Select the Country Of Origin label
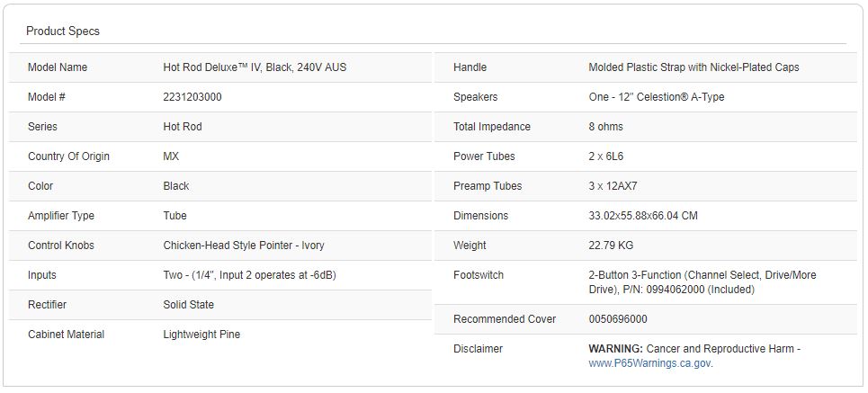868x393 pixels. (x=68, y=156)
